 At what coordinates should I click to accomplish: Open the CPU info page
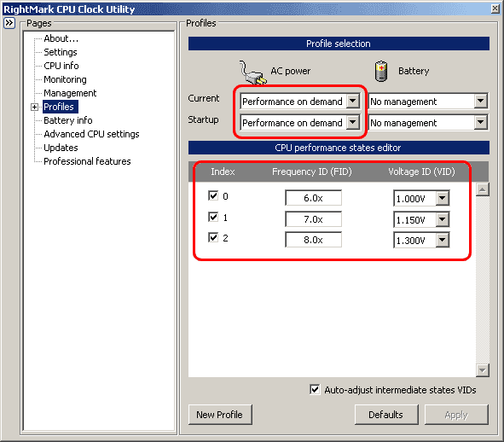pyautogui.click(x=61, y=66)
